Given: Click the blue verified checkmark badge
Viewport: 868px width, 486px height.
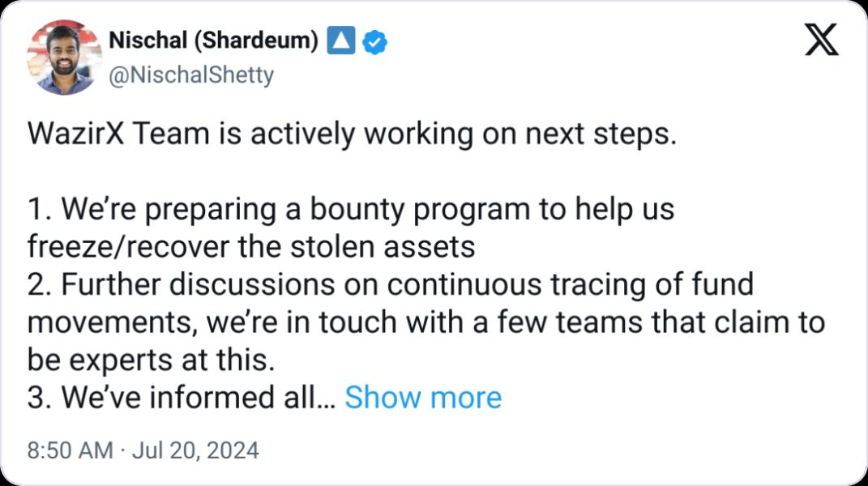Looking at the screenshot, I should (374, 40).
